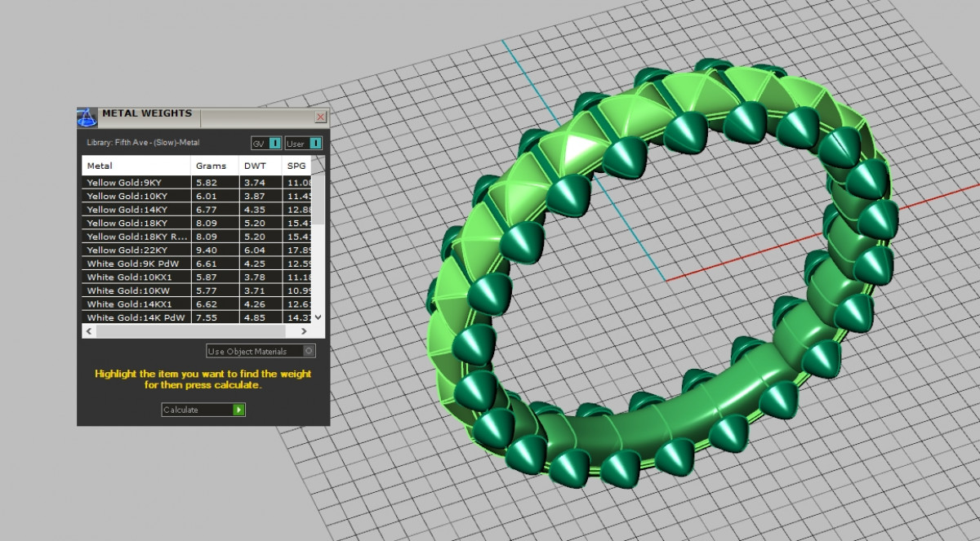Select the White Gold:9K PdW row
This screenshot has height=541, width=980.
click(x=137, y=264)
